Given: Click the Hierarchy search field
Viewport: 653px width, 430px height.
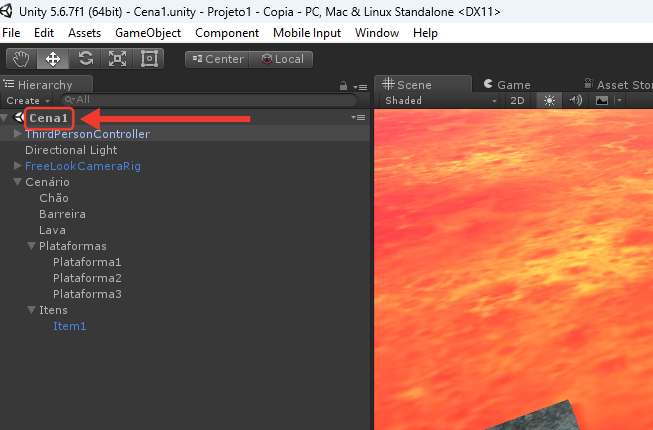Looking at the screenshot, I should [x=209, y=99].
